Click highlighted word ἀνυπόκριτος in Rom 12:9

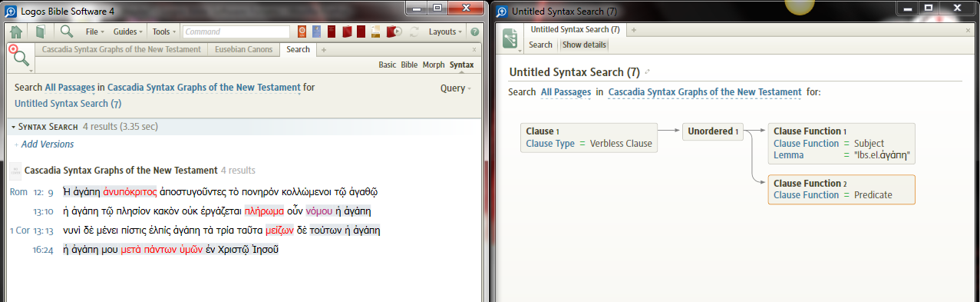(130, 192)
